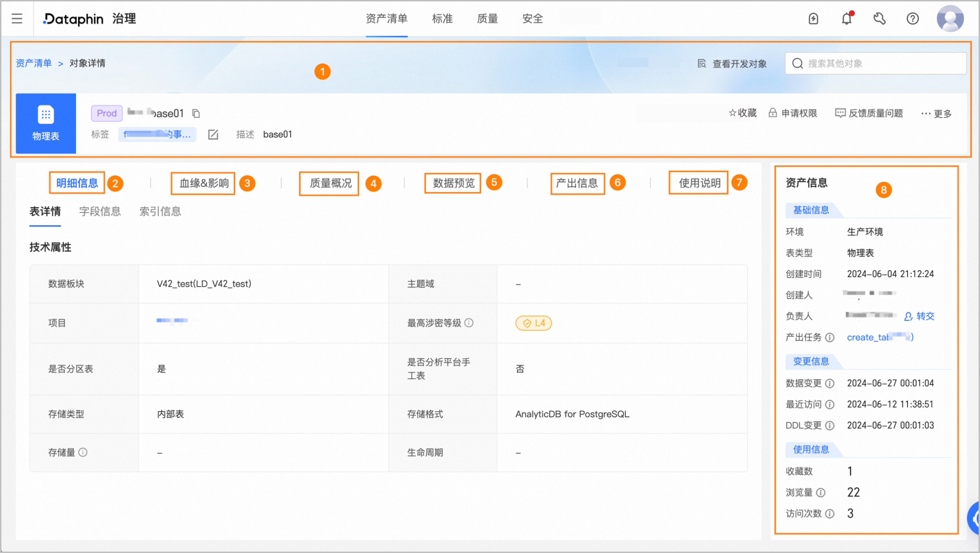
Task: Click the 转交 person icon
Action: pyautogui.click(x=908, y=316)
